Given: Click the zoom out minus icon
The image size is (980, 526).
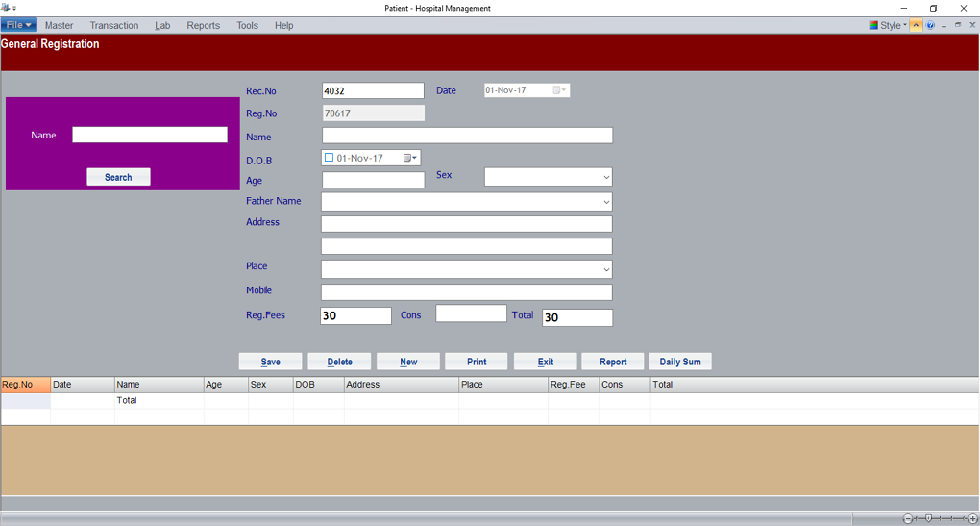Looking at the screenshot, I should pyautogui.click(x=908, y=519).
